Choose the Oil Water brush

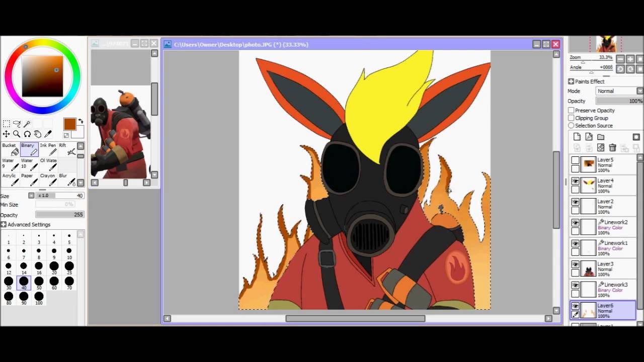(x=48, y=164)
